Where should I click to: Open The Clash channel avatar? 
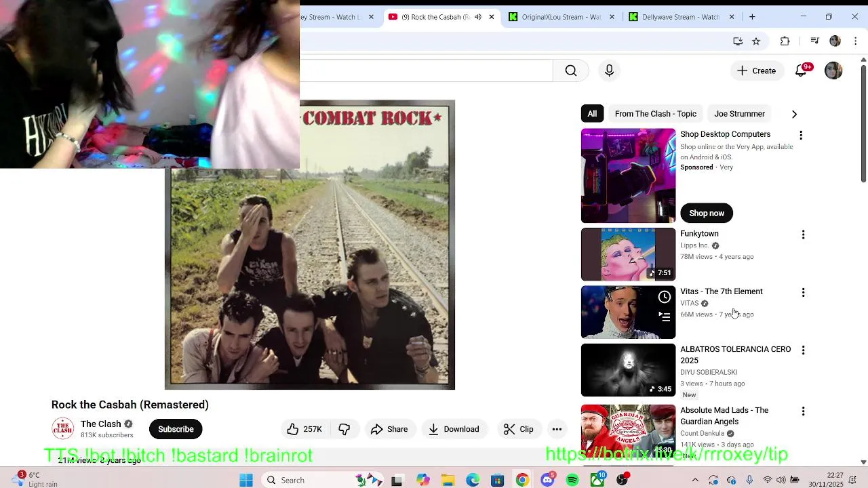coord(62,429)
